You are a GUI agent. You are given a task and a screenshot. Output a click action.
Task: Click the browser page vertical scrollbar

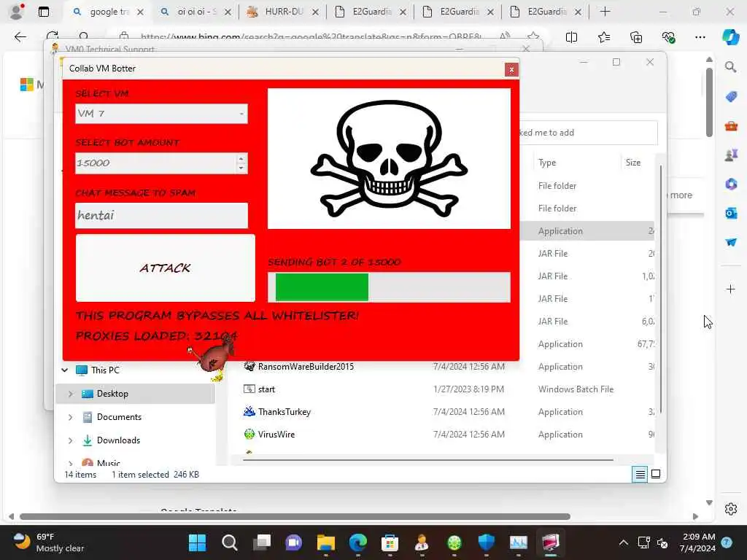click(709, 102)
